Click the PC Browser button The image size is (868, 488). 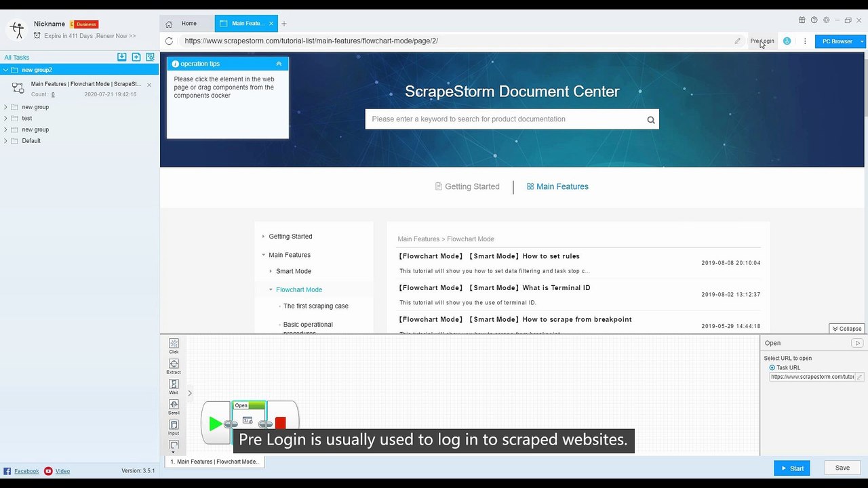(x=837, y=41)
